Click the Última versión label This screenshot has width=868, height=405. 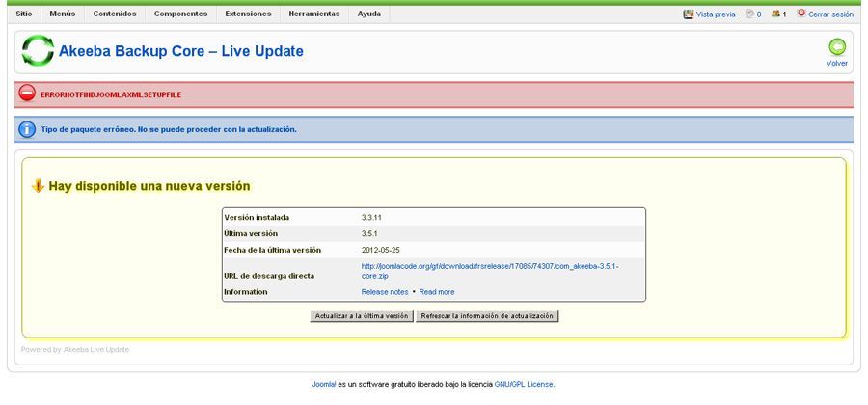251,233
